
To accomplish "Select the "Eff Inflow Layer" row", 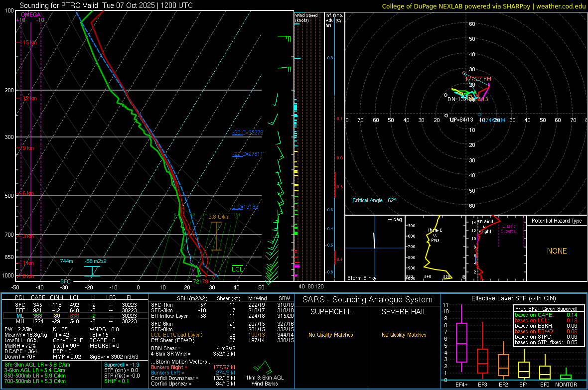I will [222, 316].
